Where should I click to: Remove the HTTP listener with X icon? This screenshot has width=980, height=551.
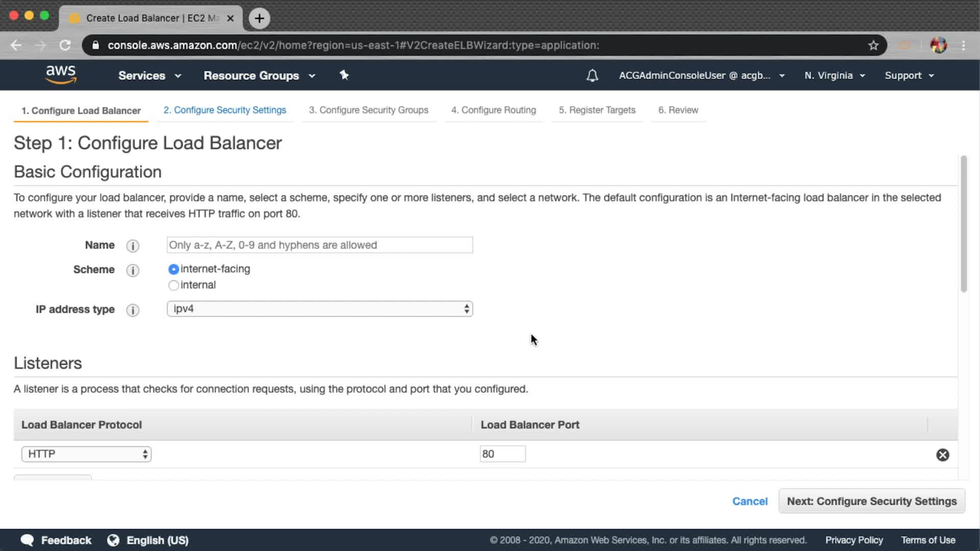tap(942, 455)
